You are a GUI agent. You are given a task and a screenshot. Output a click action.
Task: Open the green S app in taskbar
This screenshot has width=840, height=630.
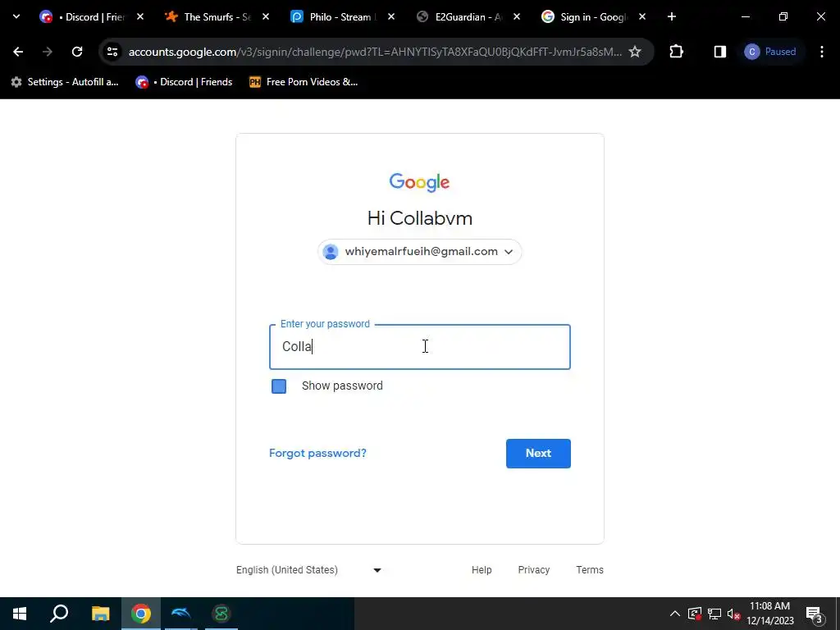pos(221,614)
